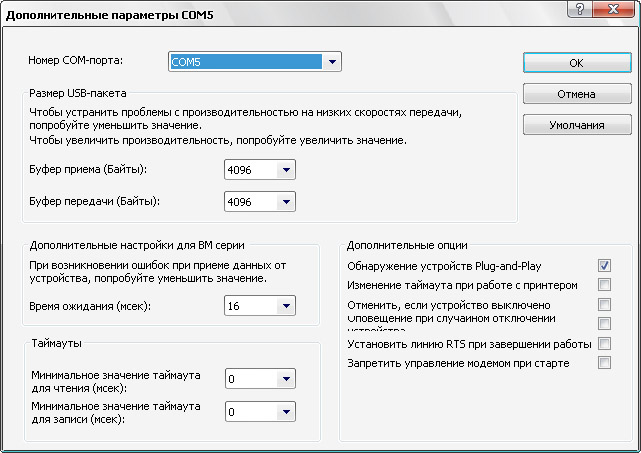Click the OK button
Image resolution: width=641 pixels, height=453 pixels.
click(577, 63)
